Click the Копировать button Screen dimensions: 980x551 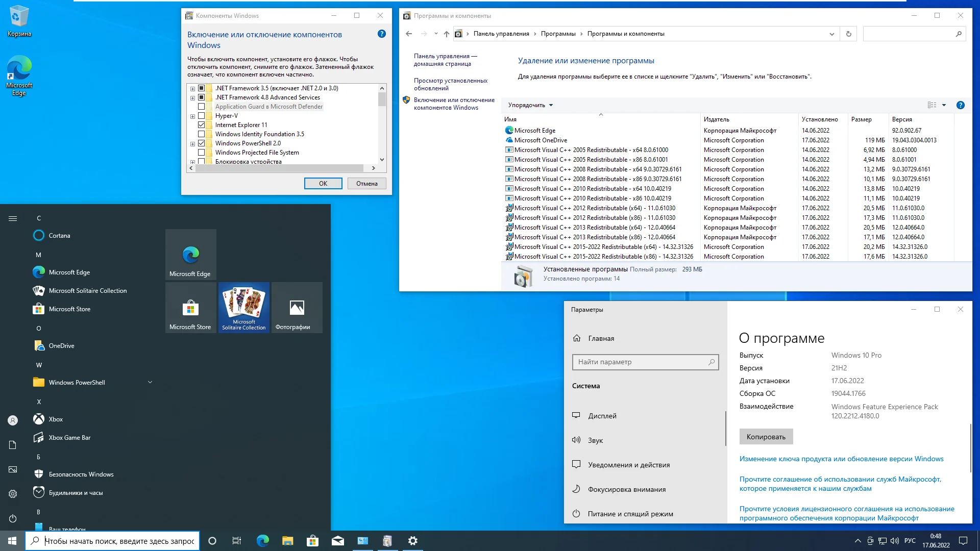[x=766, y=437]
